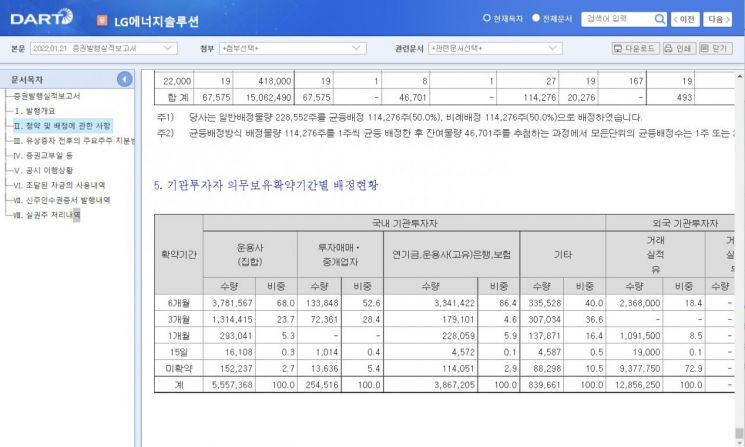Click the total value 5,557,368
Image resolution: width=745 pixels, height=447 pixels.
click(232, 385)
